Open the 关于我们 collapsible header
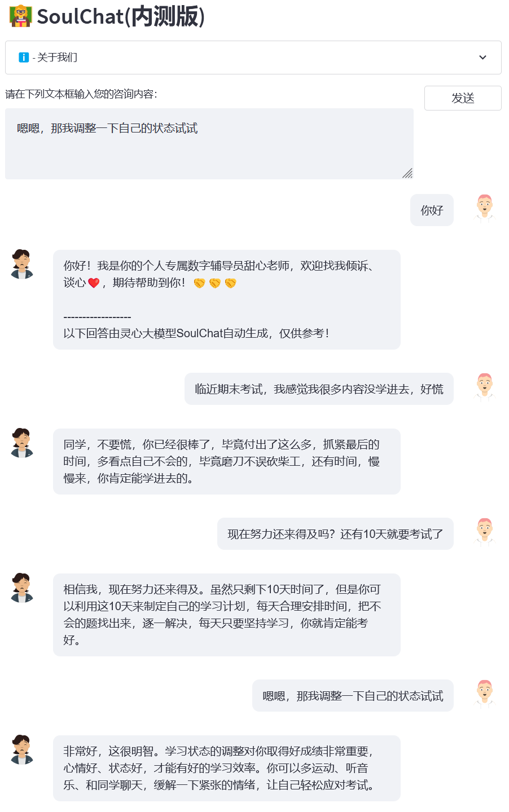This screenshot has width=509, height=812. 253,58
